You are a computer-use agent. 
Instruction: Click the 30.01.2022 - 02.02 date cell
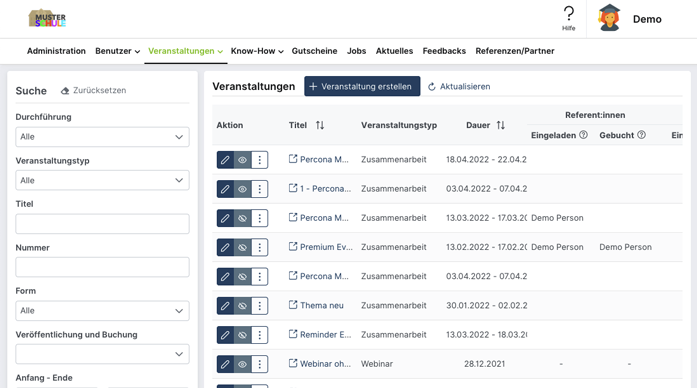pos(487,306)
